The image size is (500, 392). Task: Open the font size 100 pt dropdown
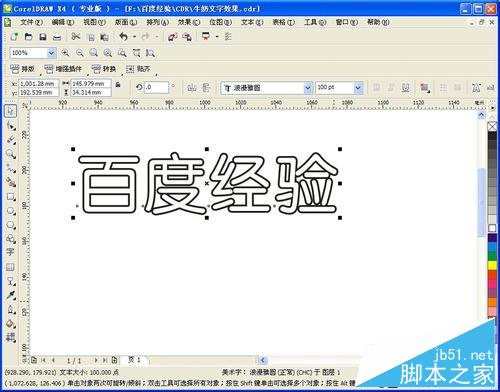tap(358, 88)
